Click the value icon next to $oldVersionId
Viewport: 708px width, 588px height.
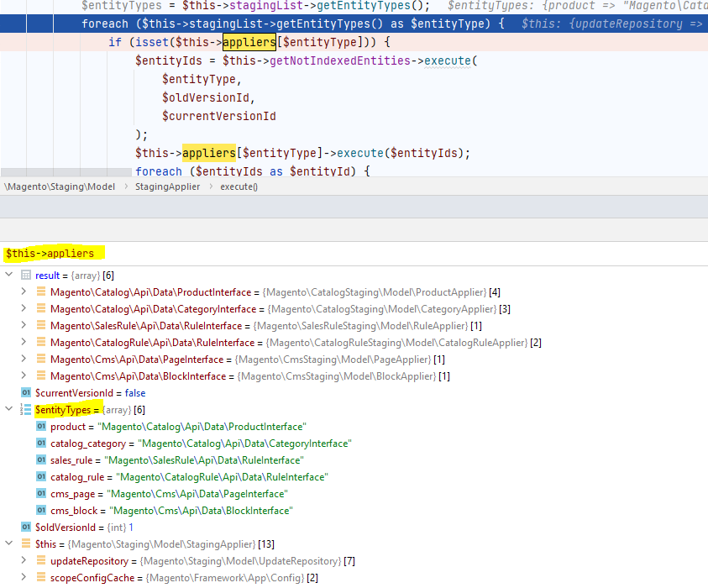click(25, 528)
